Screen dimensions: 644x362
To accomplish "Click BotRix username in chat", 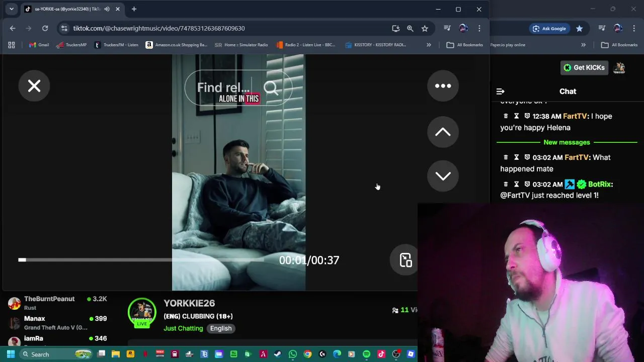I will click(600, 184).
